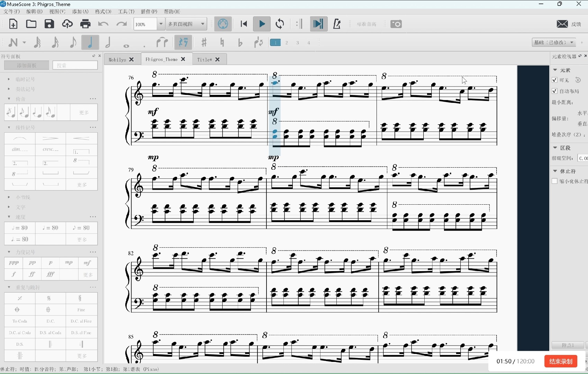This screenshot has height=374, width=588.
Task: Toggle the 可见 visible checkbox
Action: (554, 80)
